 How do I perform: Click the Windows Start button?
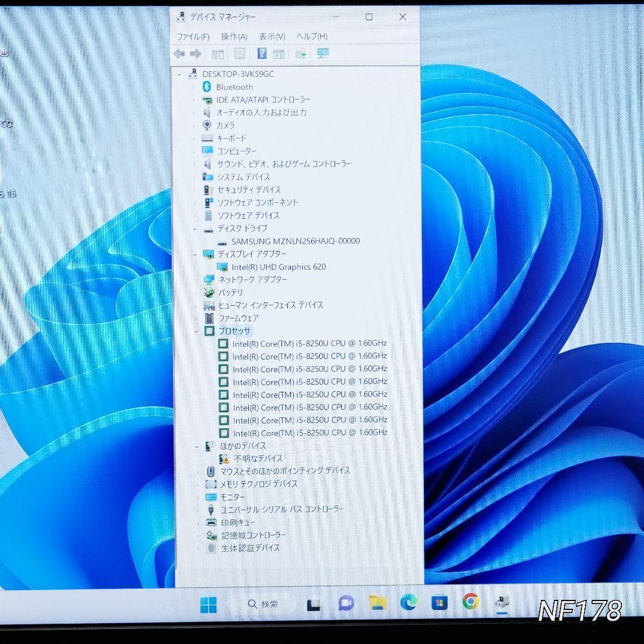tap(208, 604)
